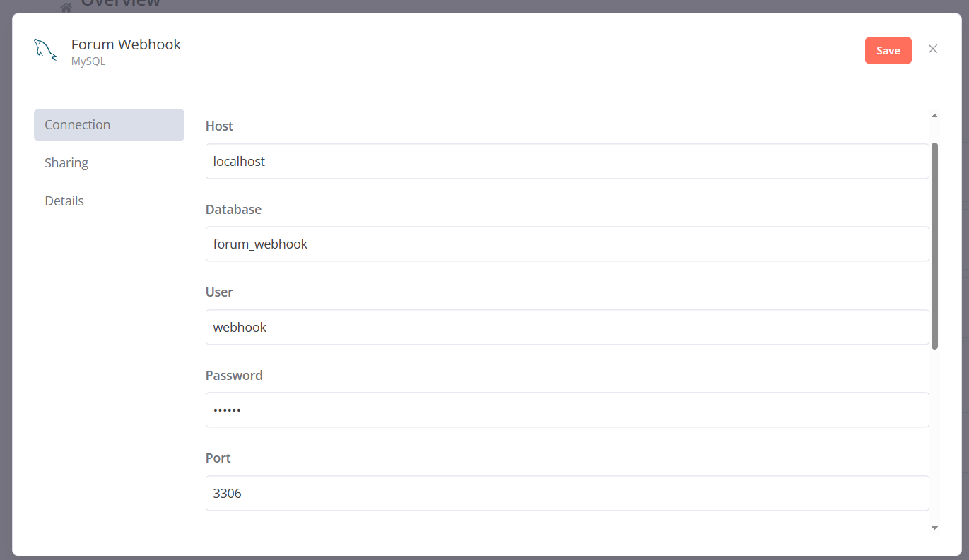The height and width of the screenshot is (560, 969).
Task: Click the MySQL dolphin logo icon
Action: [x=45, y=50]
